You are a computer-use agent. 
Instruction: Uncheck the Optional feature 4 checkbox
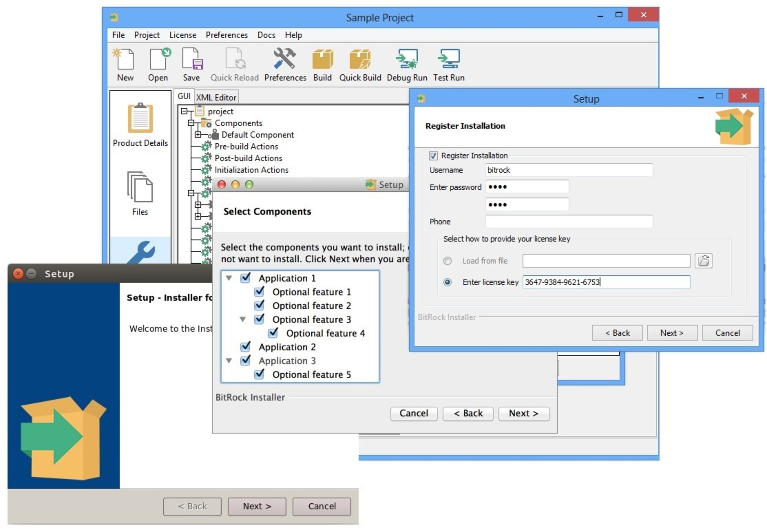coord(272,333)
